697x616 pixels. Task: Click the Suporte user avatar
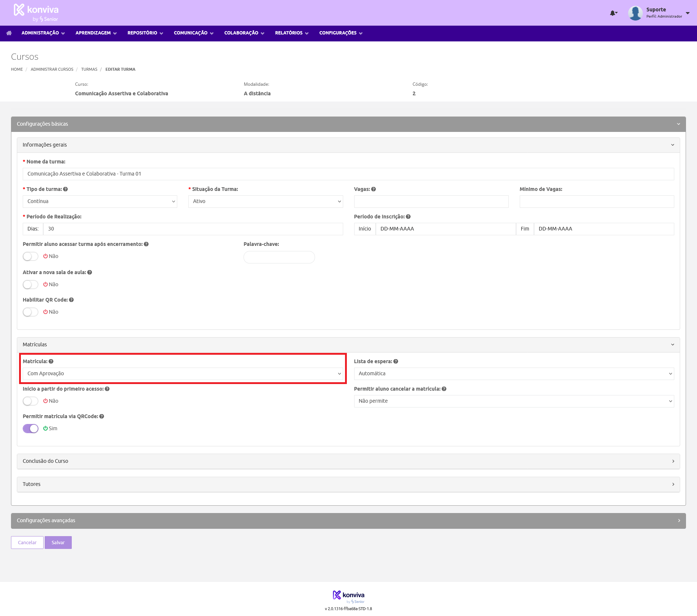pos(635,13)
